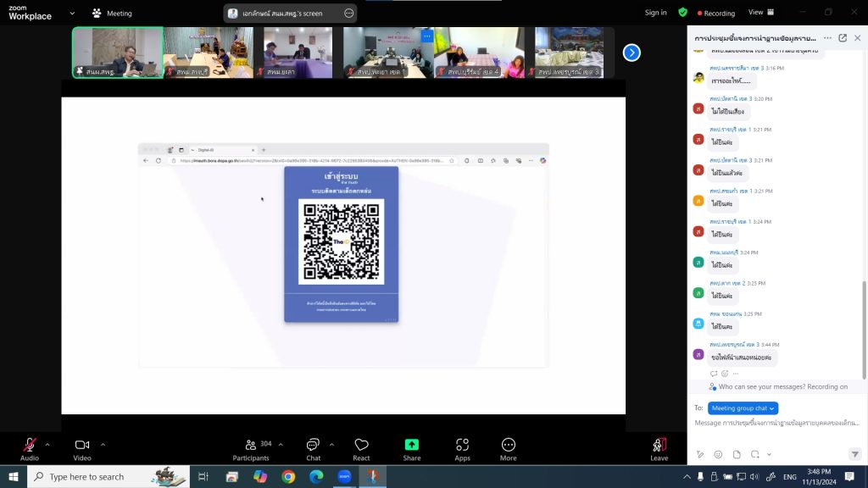This screenshot has width=868, height=488.
Task: Check the green encryption shield icon
Action: [x=682, y=13]
